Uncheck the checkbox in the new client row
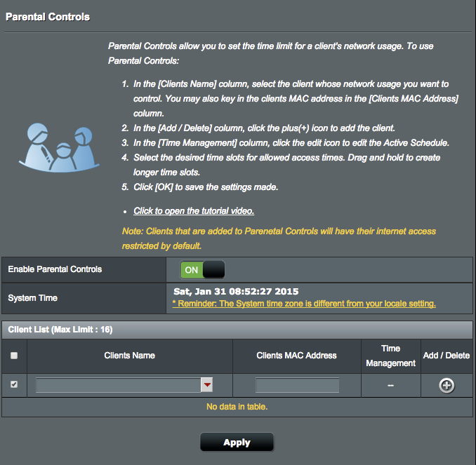 pos(14,384)
